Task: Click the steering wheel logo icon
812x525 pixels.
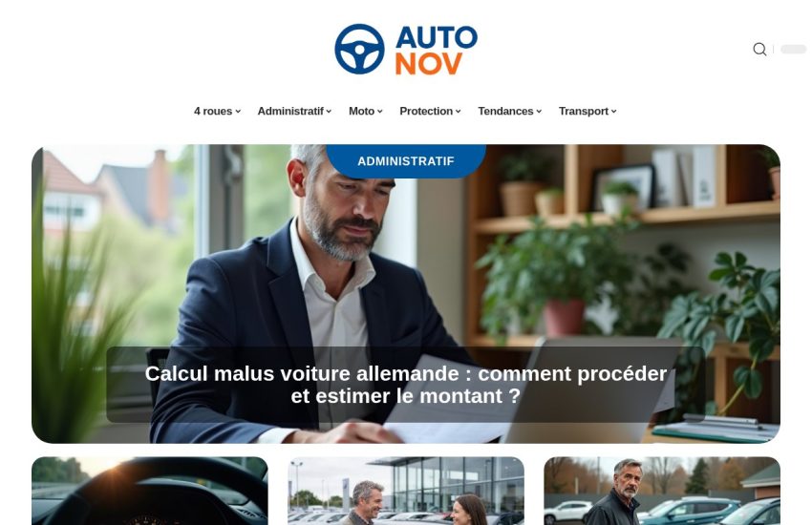Action: click(359, 49)
